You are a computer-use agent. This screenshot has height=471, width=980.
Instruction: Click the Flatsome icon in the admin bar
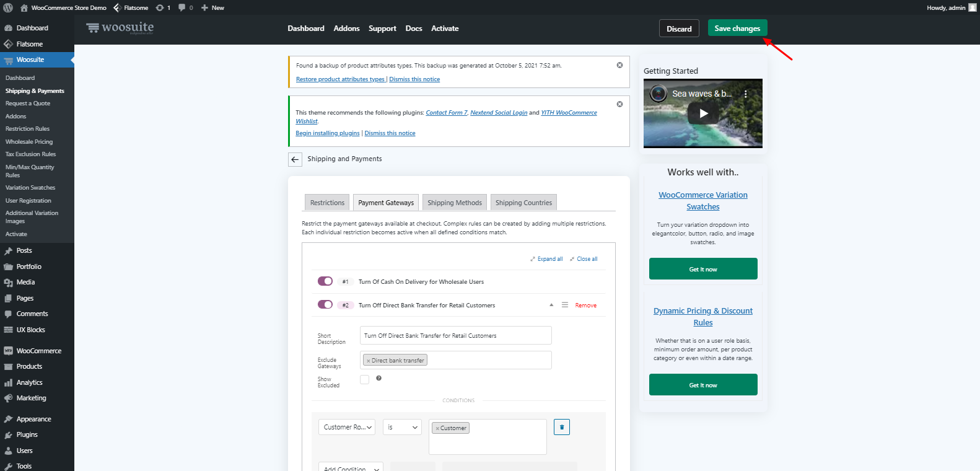pyautogui.click(x=117, y=7)
